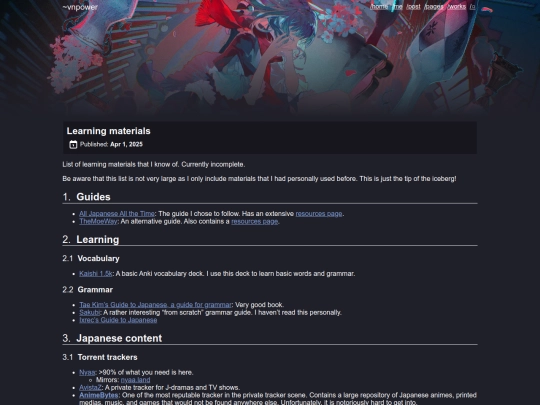Open the nyaa.land mirror link
This screenshot has width=540, height=405.
pos(135,380)
